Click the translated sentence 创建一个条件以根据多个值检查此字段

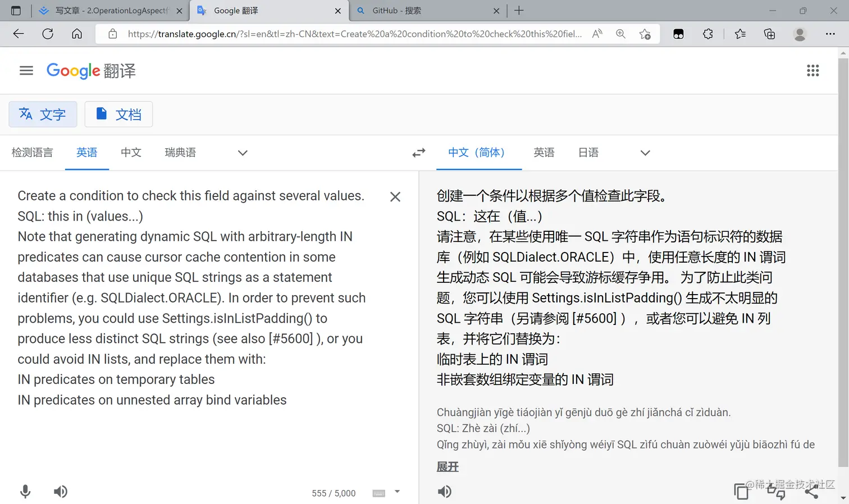coord(551,196)
